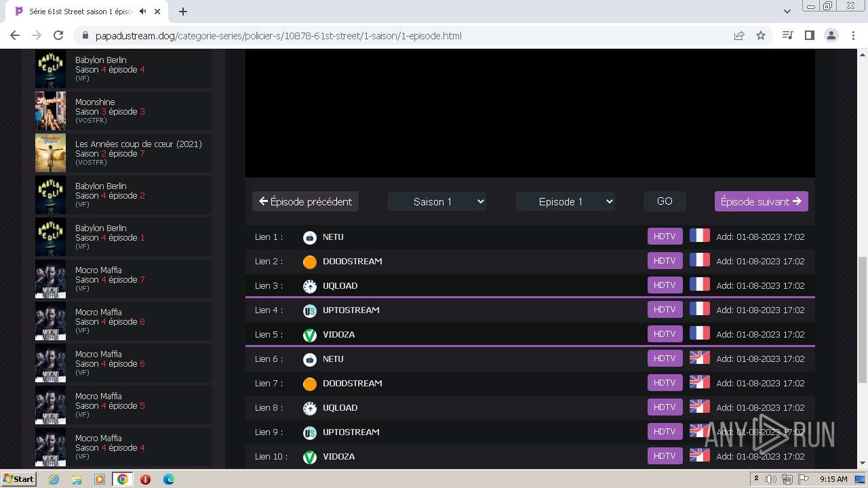The image size is (868, 488).
Task: Click the Épisode suivant button
Action: pyautogui.click(x=761, y=201)
